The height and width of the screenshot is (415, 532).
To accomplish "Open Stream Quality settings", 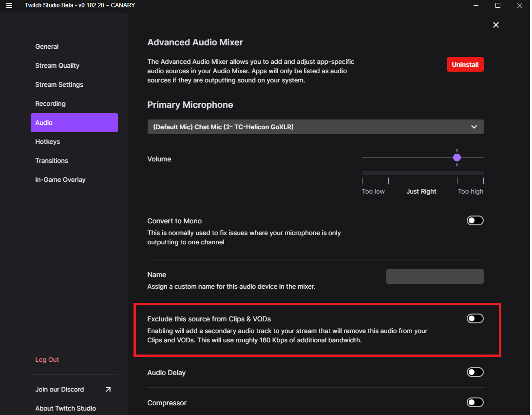I will pyautogui.click(x=57, y=65).
